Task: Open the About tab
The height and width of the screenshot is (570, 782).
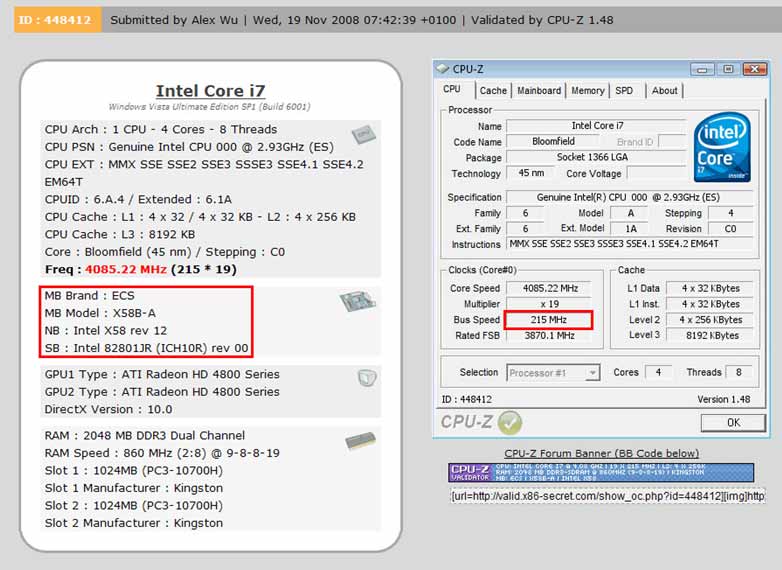Action: [x=664, y=91]
